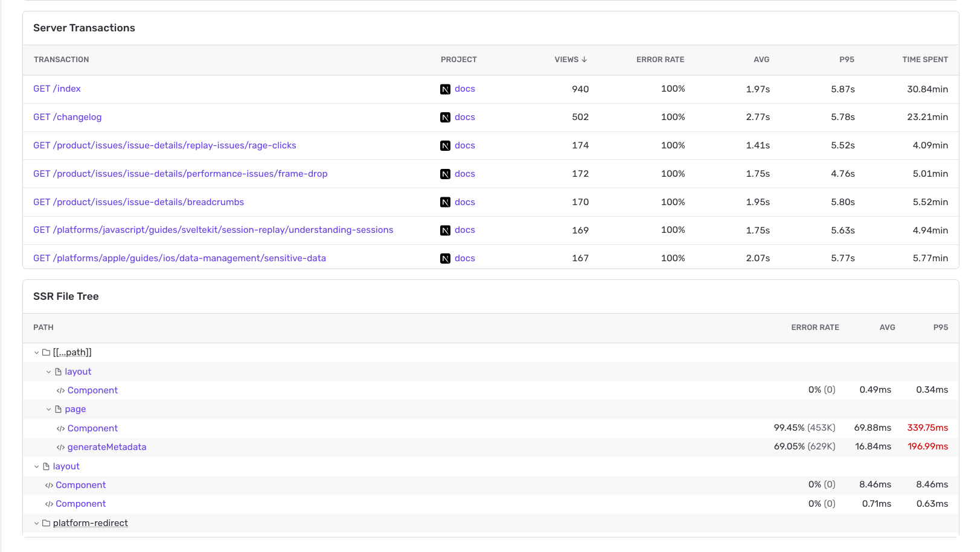Click the transactions ERROR RATE header
Screen dimensions: 980x552
click(x=660, y=60)
